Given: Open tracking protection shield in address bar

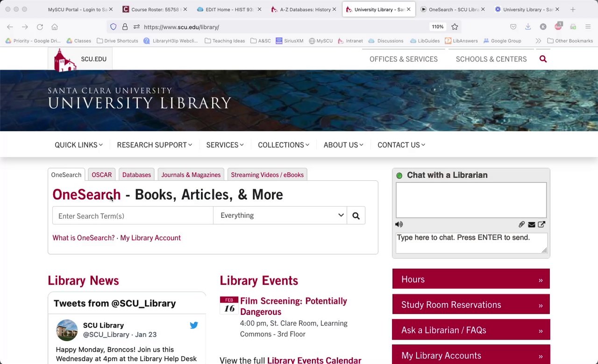Looking at the screenshot, I should 114,27.
